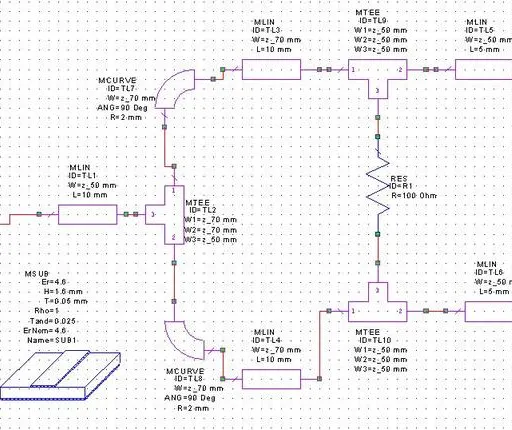
Task: Click W=z_50 mm parameter under TL1
Action: [92, 185]
